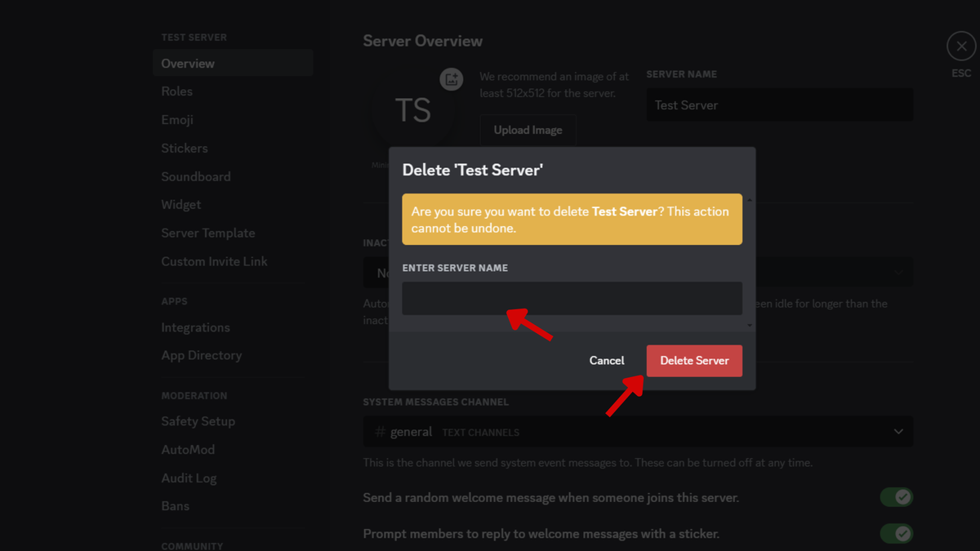Viewport: 980px width, 551px height.
Task: Open the Audit Log page
Action: (189, 478)
